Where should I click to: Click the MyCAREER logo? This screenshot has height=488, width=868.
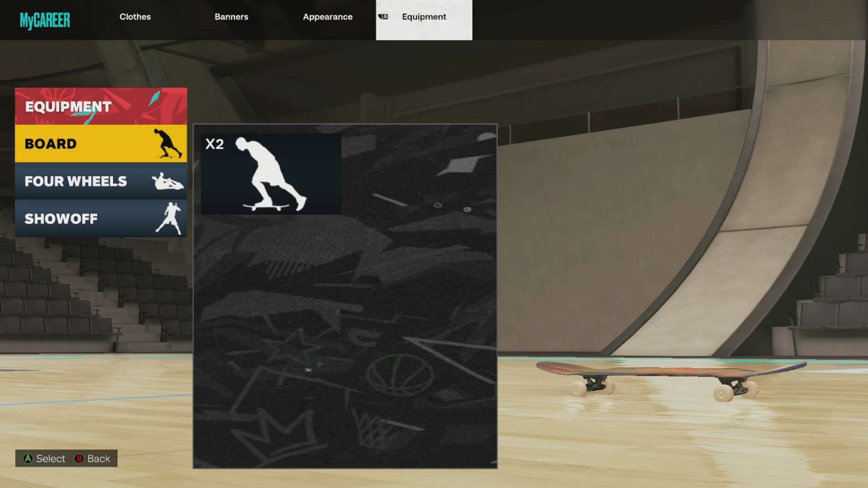45,20
